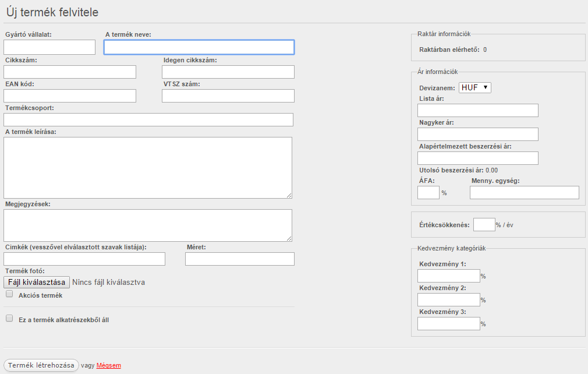Screen dimensions: 588x374
Task: Click the Új termék felvitele heading
Action: [52, 12]
